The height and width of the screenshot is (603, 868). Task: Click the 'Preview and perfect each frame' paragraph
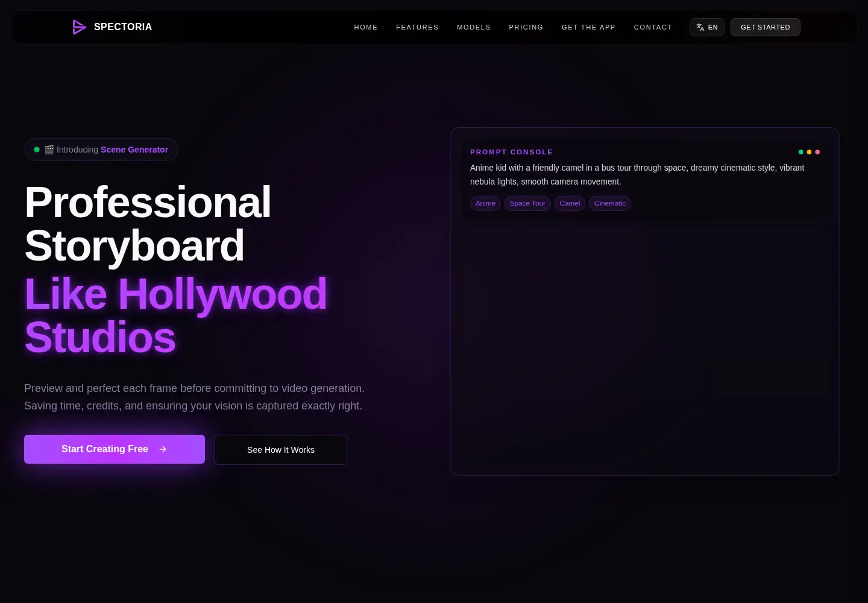click(194, 397)
